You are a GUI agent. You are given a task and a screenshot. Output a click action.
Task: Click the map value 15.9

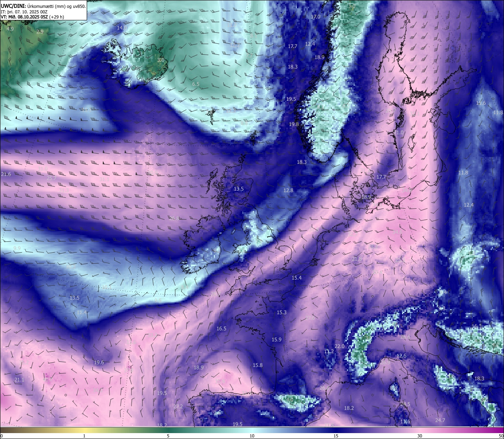tap(276, 339)
